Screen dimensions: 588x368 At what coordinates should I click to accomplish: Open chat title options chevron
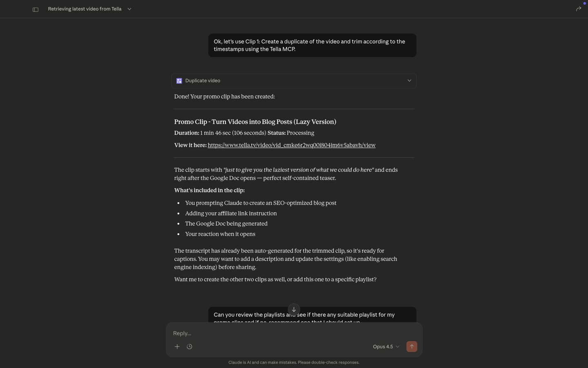129,9
